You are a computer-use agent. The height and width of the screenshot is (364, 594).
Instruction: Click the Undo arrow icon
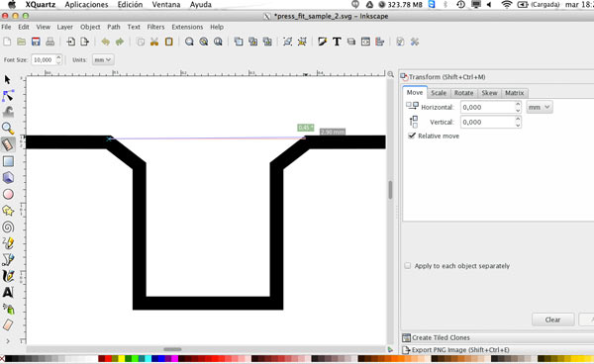click(105, 42)
